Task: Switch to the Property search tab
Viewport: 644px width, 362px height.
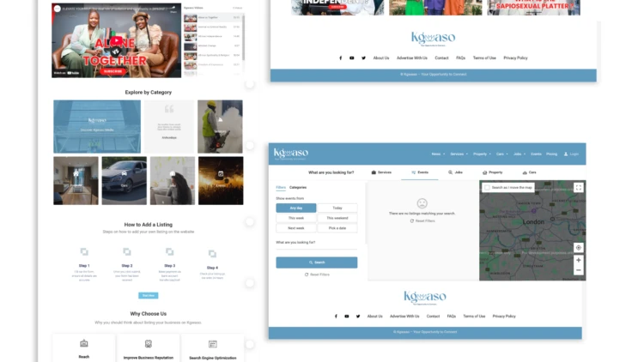Action: click(493, 172)
